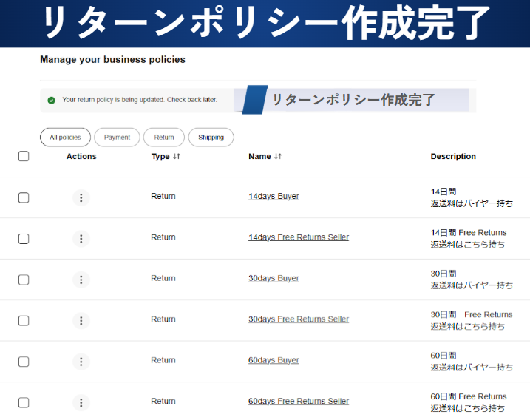Sort policies by Name column arrows
530x420 pixels.
pos(278,157)
